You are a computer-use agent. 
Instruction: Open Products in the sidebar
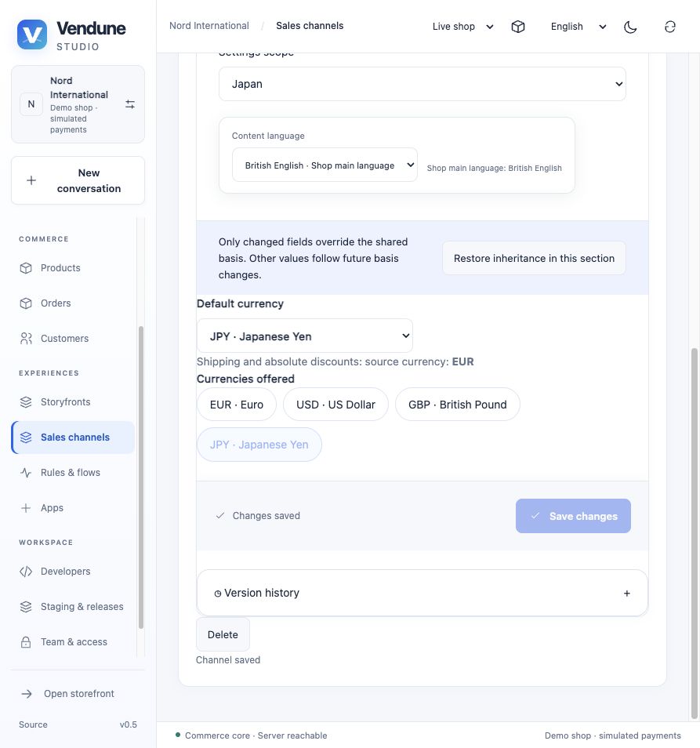coord(73,268)
